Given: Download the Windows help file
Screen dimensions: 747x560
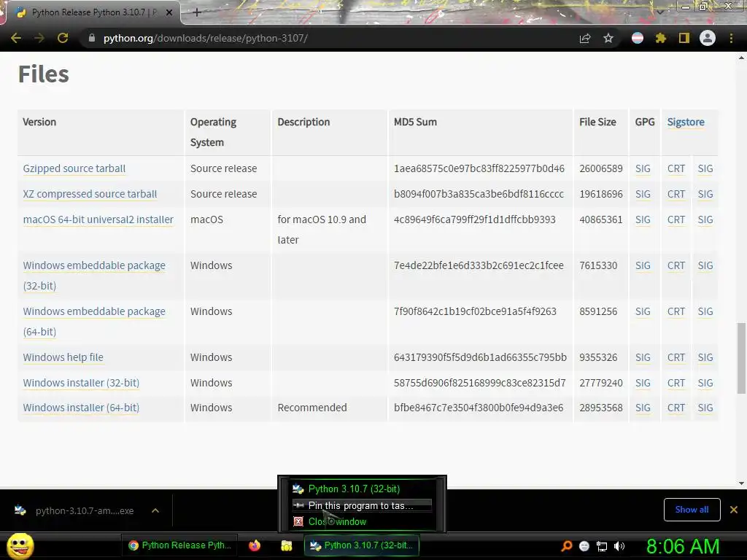Looking at the screenshot, I should point(63,357).
